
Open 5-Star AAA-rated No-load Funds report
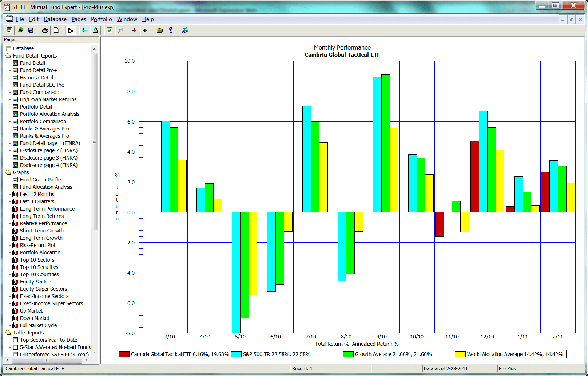point(55,347)
